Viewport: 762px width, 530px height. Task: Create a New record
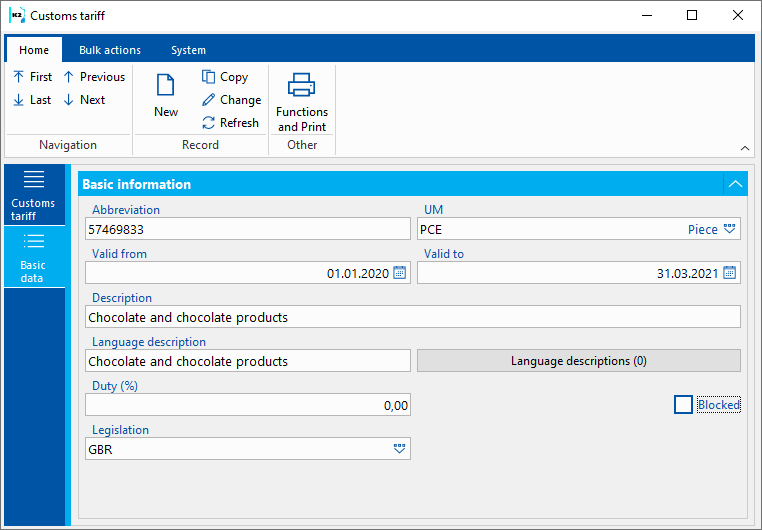coord(166,96)
